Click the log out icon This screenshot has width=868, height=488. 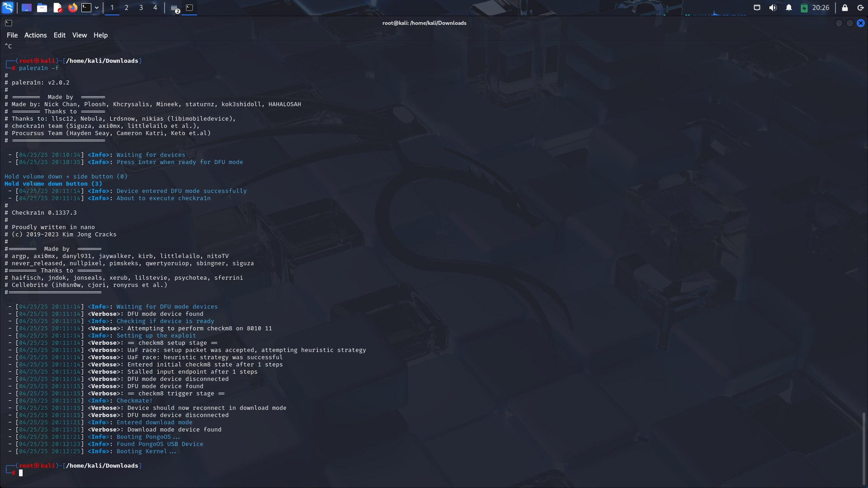pos(860,8)
